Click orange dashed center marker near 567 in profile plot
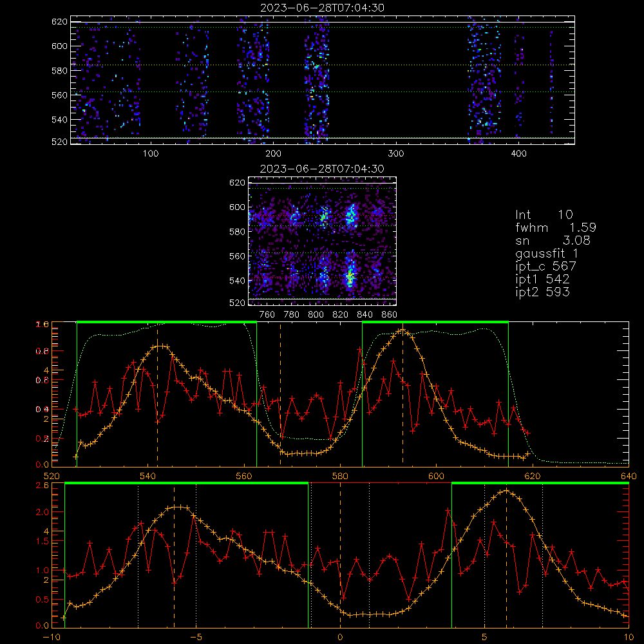The height and width of the screenshot is (644, 644). 281,394
